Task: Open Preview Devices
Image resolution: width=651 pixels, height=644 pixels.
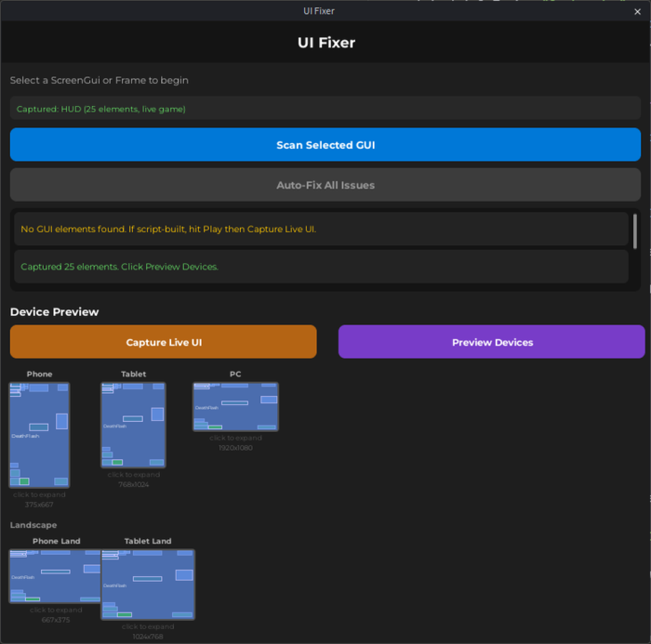Action: 492,341
